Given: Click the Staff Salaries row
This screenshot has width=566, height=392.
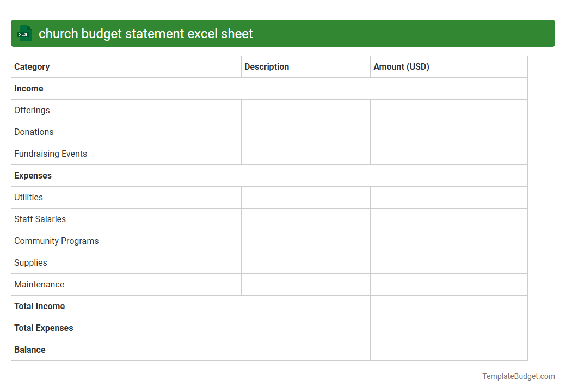Looking at the screenshot, I should click(40, 219).
